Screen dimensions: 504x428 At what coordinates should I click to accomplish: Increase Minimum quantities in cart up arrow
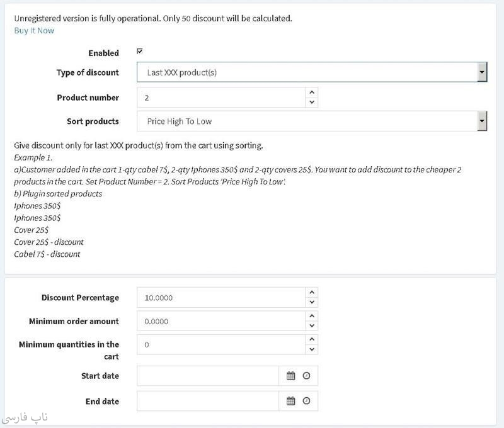pos(311,339)
